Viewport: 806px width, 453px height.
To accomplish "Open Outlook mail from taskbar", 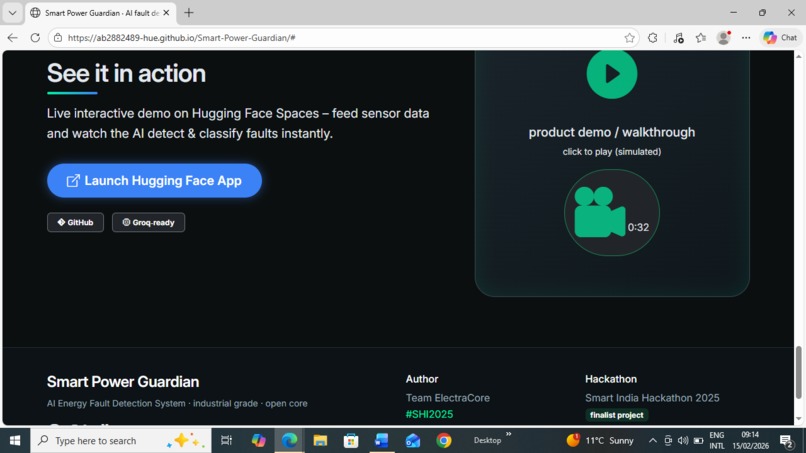I will coord(413,440).
